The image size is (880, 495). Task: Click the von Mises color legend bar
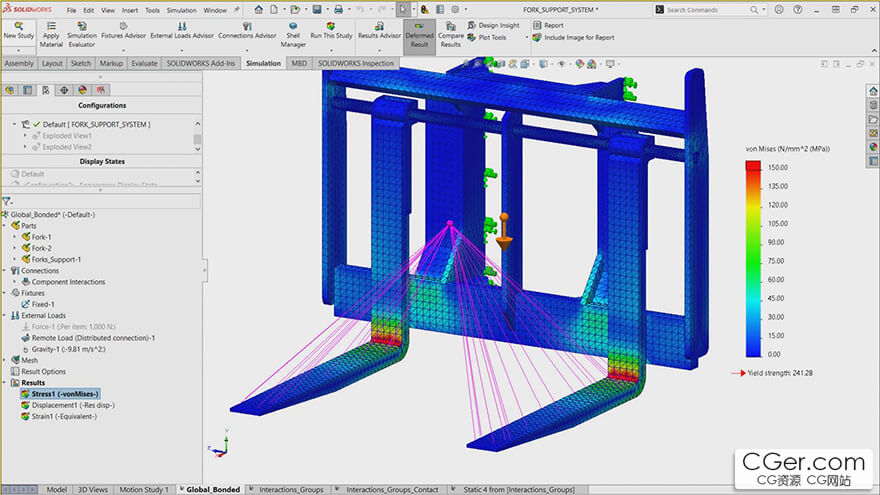click(753, 259)
